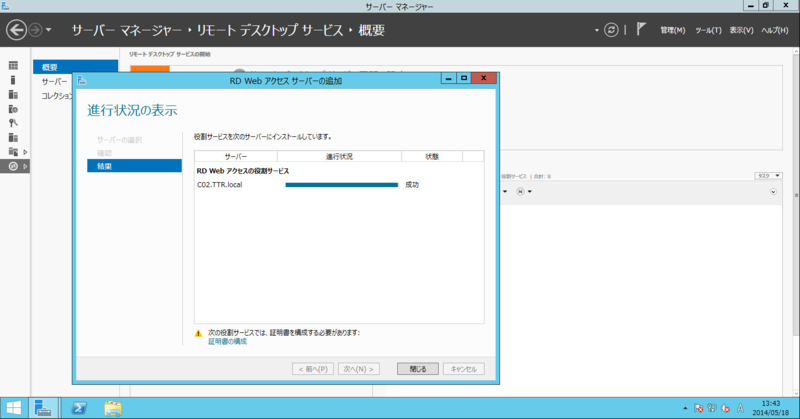Open dropdown arrow left of the refresh icon

[596, 31]
